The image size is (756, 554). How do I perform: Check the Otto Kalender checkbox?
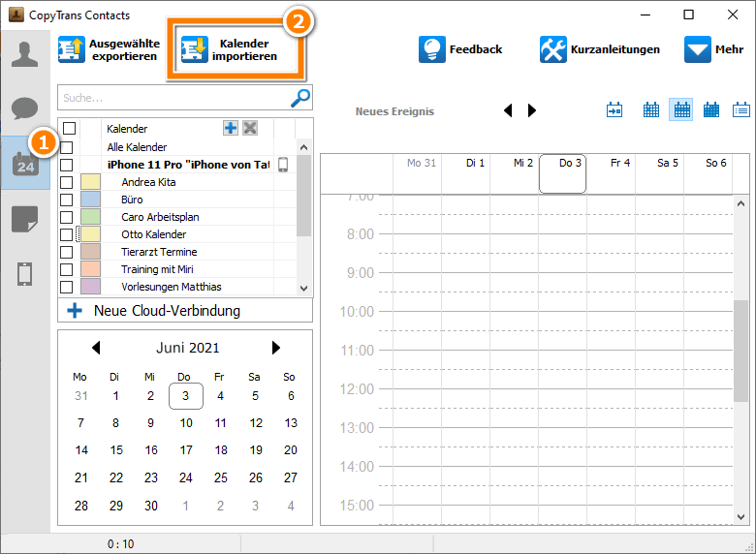67,234
